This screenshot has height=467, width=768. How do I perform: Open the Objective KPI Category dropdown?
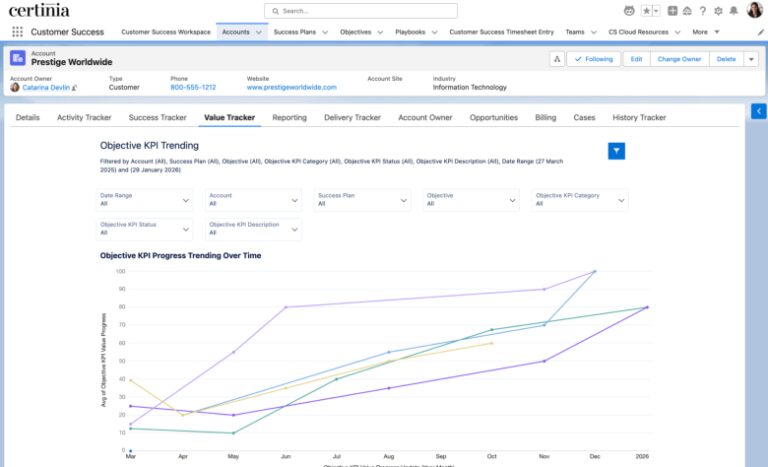580,200
